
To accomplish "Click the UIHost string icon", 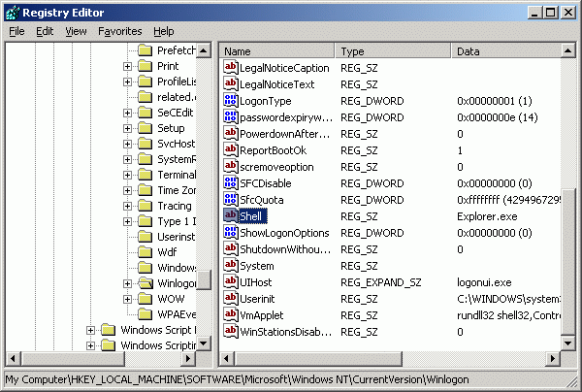I will (x=231, y=281).
